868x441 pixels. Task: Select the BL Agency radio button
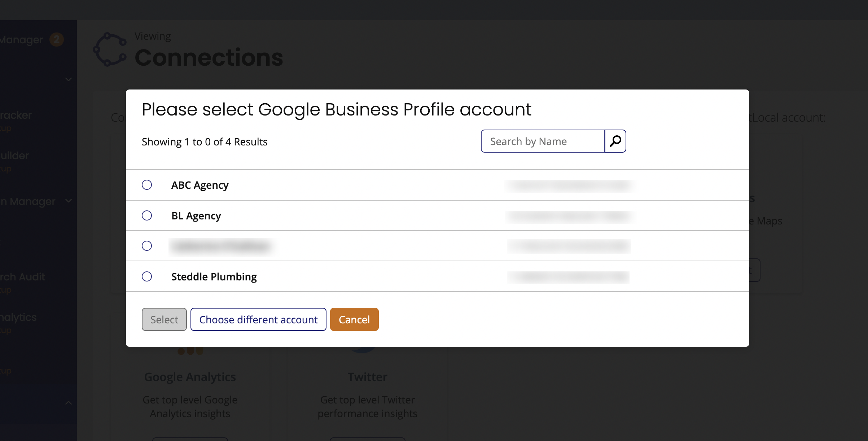click(147, 215)
